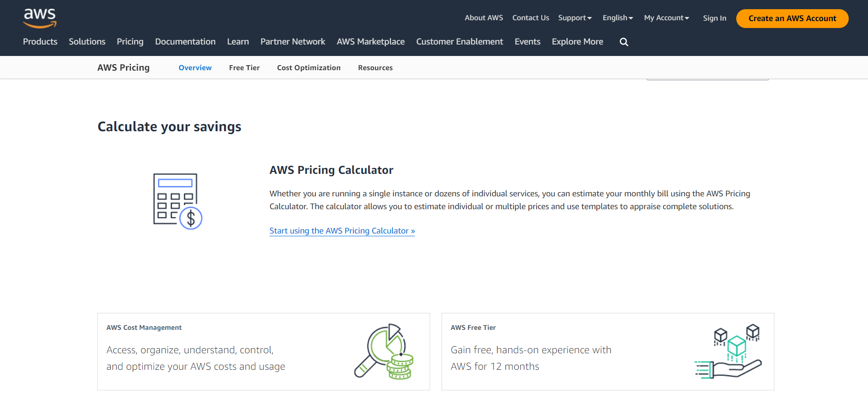Open the Resources tab

click(375, 68)
